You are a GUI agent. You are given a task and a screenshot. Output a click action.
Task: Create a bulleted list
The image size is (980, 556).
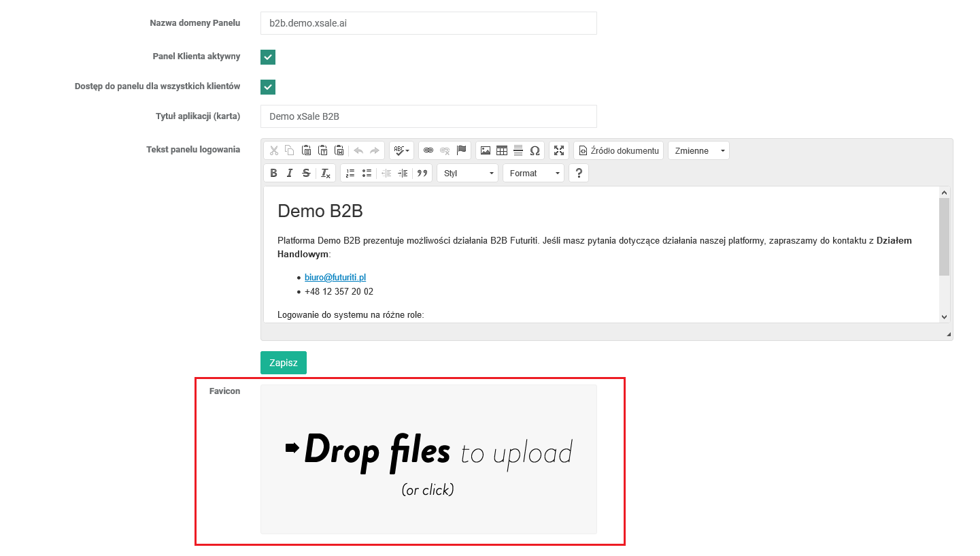(367, 173)
